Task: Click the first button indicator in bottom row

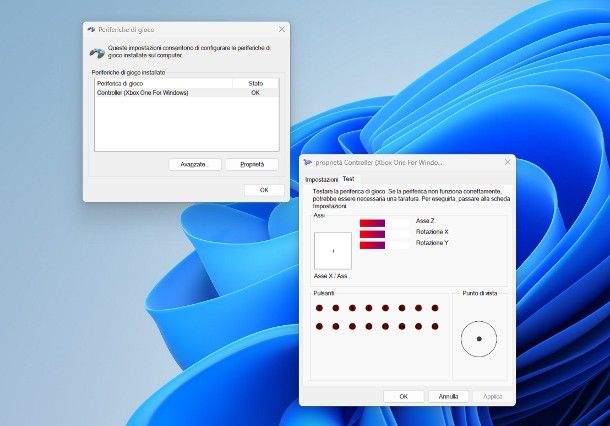Action: 320,326
